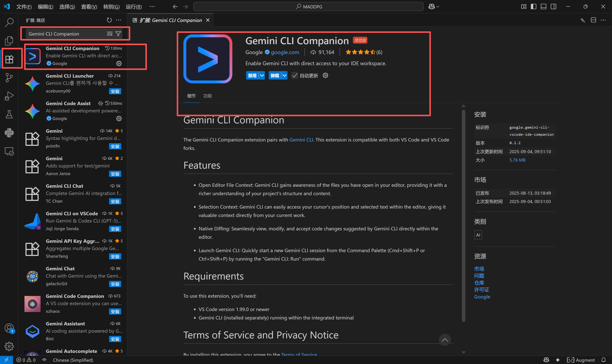The height and width of the screenshot is (364, 612).
Task: Open the Accounts icon in the activity bar
Action: click(x=9, y=328)
